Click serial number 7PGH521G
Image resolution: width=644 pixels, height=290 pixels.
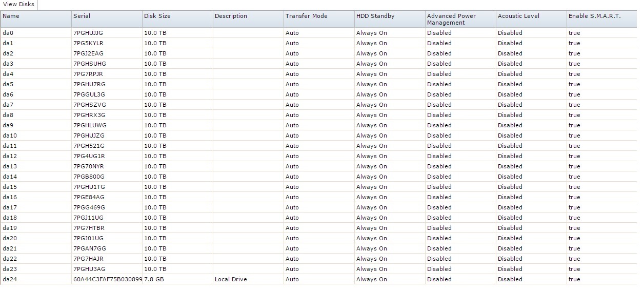(89, 146)
